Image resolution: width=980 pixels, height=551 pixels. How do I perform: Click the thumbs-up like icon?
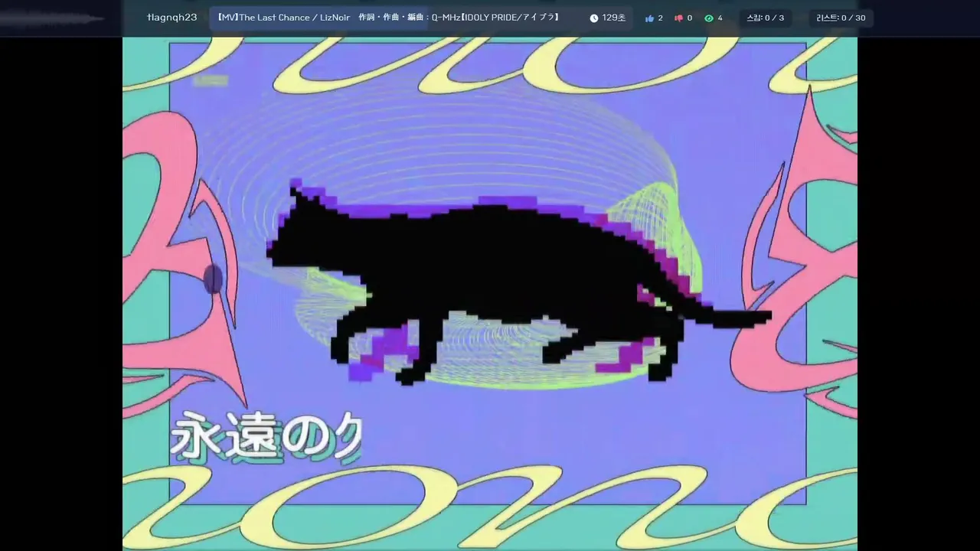click(649, 18)
